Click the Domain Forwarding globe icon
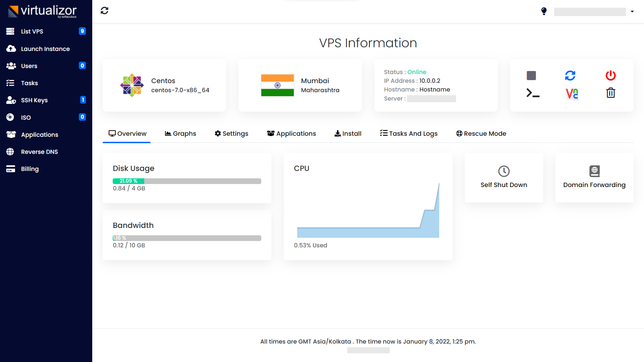 594,171
